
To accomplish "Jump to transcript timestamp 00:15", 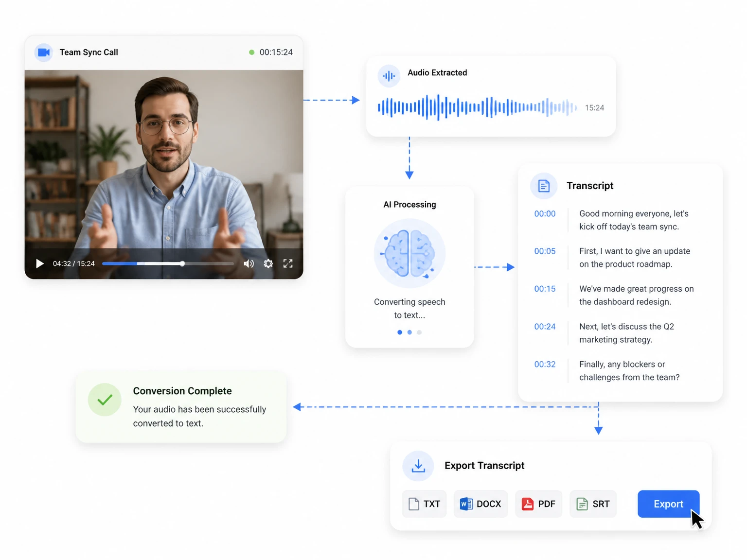I will 545,289.
